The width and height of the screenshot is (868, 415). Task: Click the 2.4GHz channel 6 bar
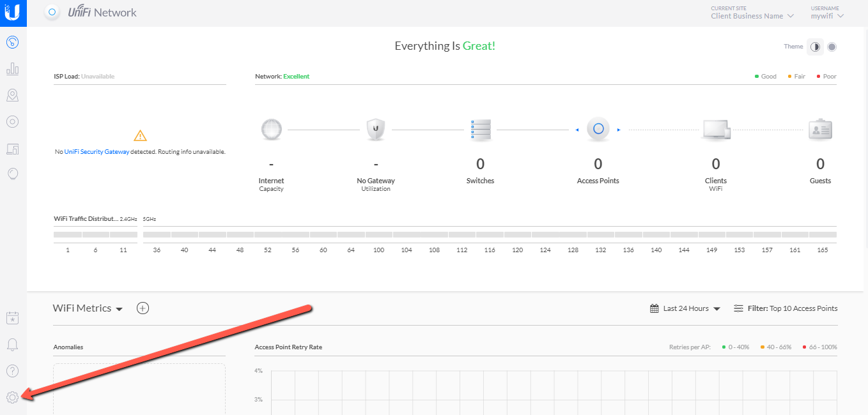(x=95, y=235)
